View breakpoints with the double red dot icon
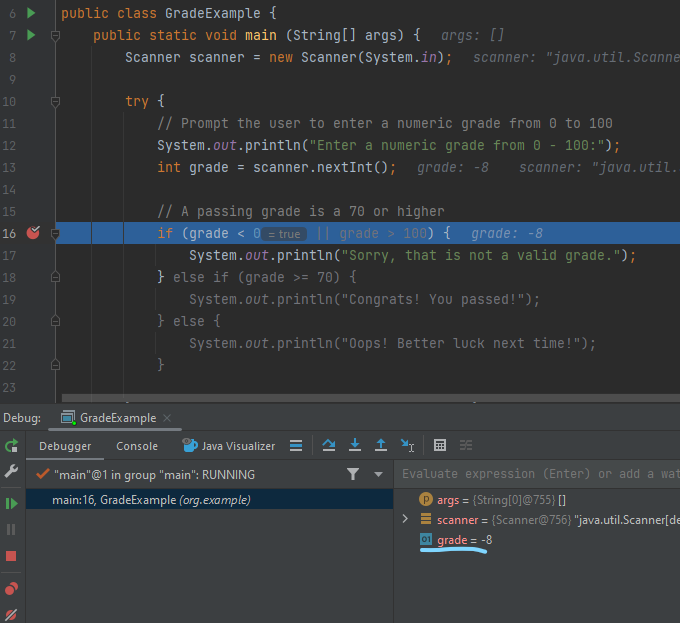680x623 pixels. [x=11, y=589]
